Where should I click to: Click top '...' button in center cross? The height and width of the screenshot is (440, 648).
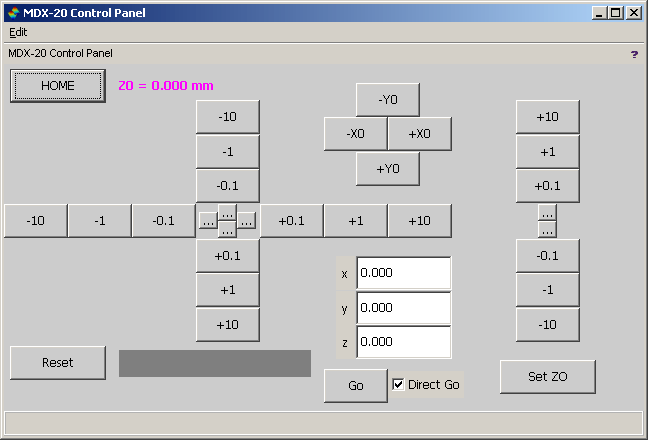pos(227,212)
